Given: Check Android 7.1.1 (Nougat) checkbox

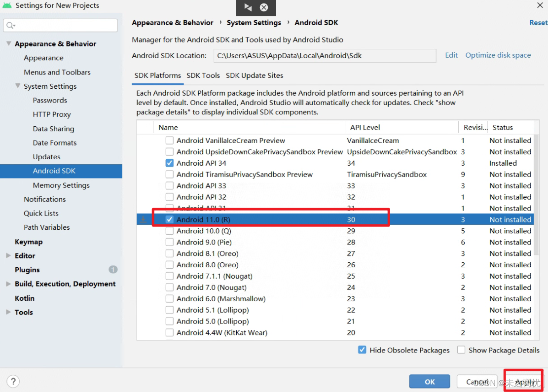Looking at the screenshot, I should click(170, 276).
